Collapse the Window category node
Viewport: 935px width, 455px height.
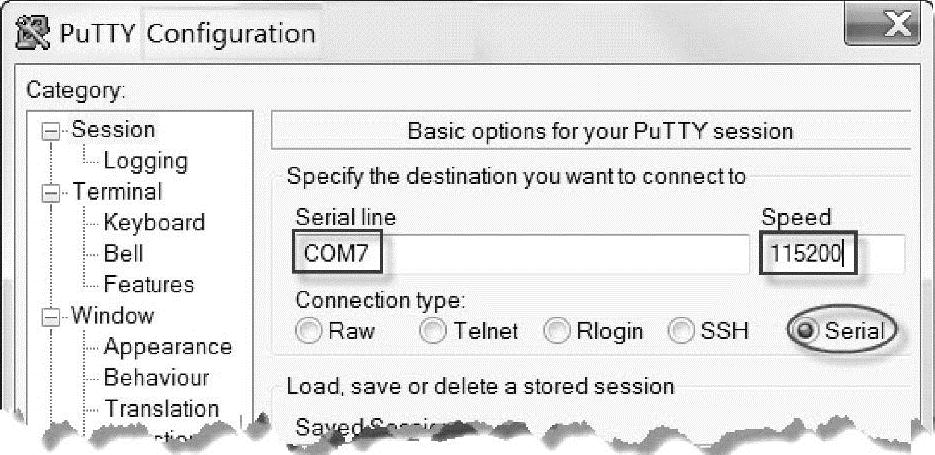(x=49, y=317)
